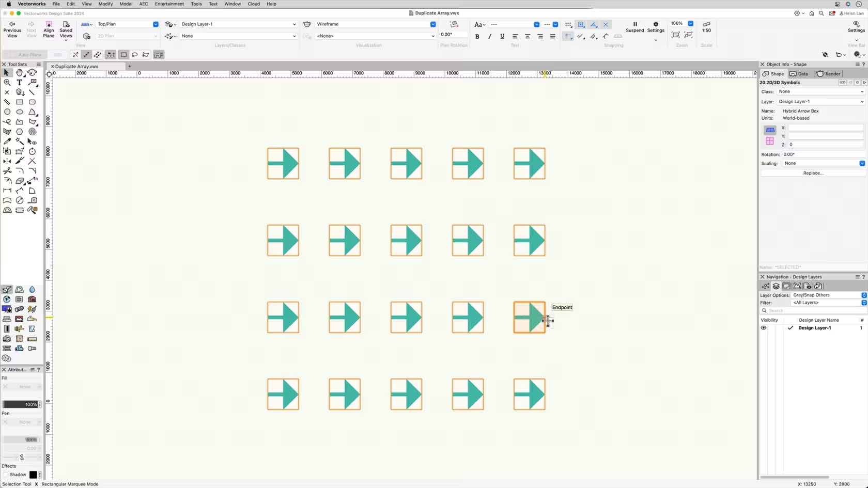This screenshot has width=868, height=488.
Task: Toggle visibility eye of Design Layer-1
Action: [x=764, y=328]
